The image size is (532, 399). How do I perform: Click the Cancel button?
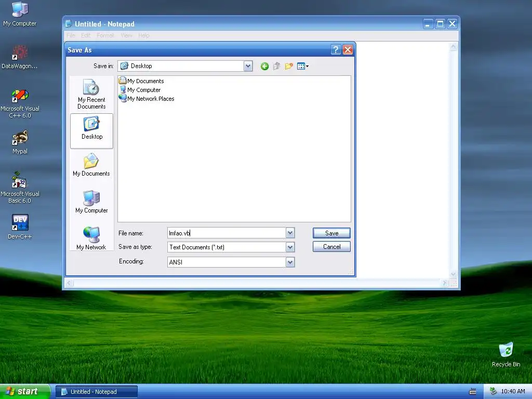(x=331, y=247)
